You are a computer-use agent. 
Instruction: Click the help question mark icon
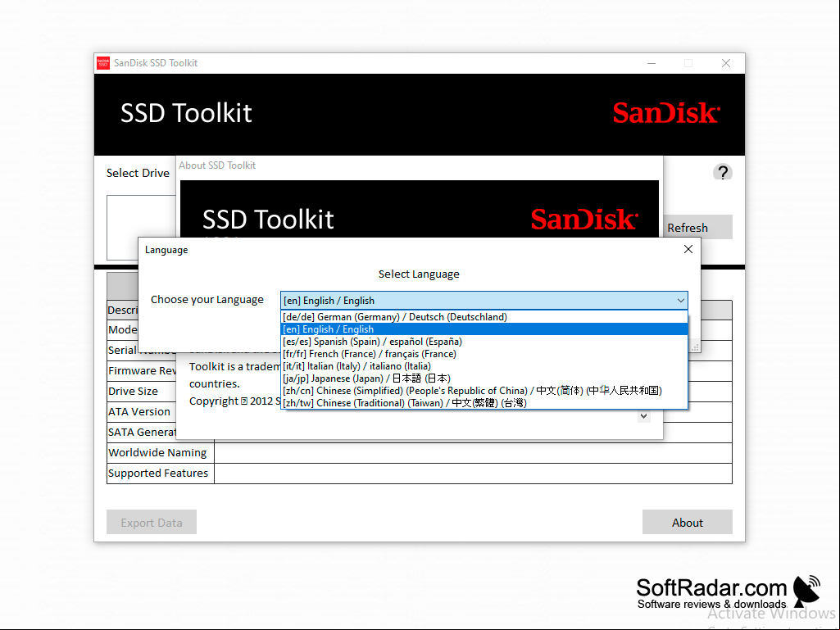click(x=723, y=173)
